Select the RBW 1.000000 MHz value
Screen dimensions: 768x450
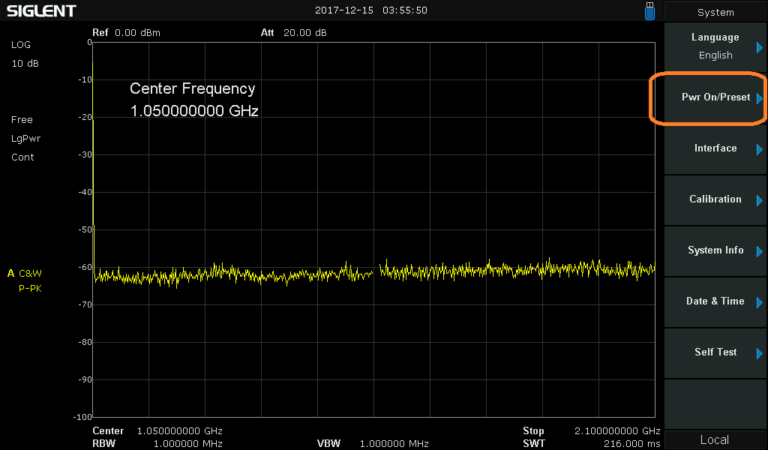(187, 443)
